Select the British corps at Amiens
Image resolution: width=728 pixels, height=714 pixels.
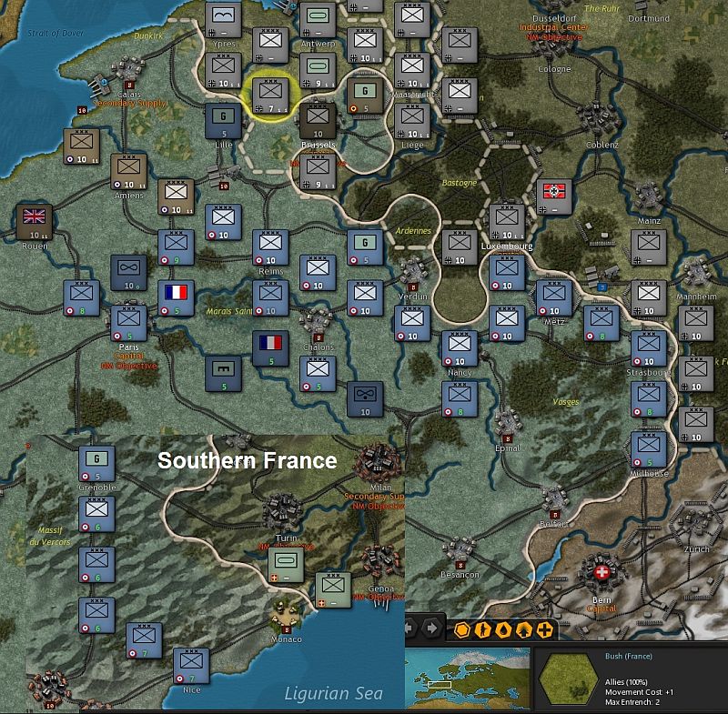(128, 171)
